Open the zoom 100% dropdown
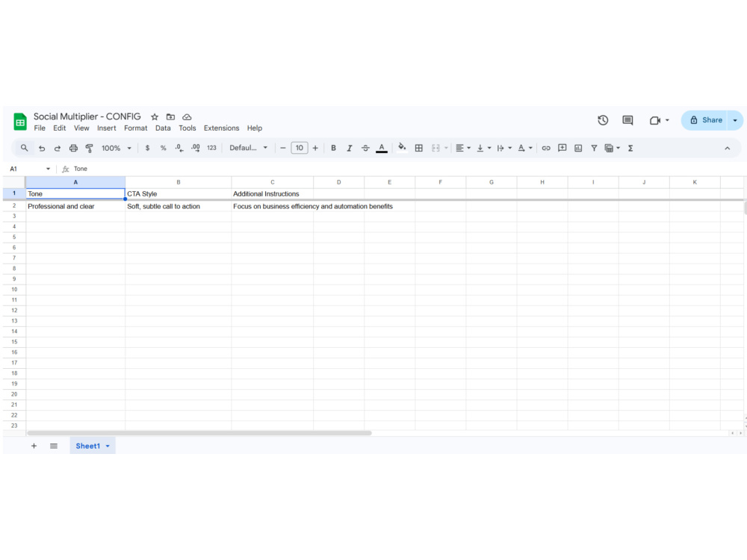This screenshot has height=560, width=747. tap(116, 148)
